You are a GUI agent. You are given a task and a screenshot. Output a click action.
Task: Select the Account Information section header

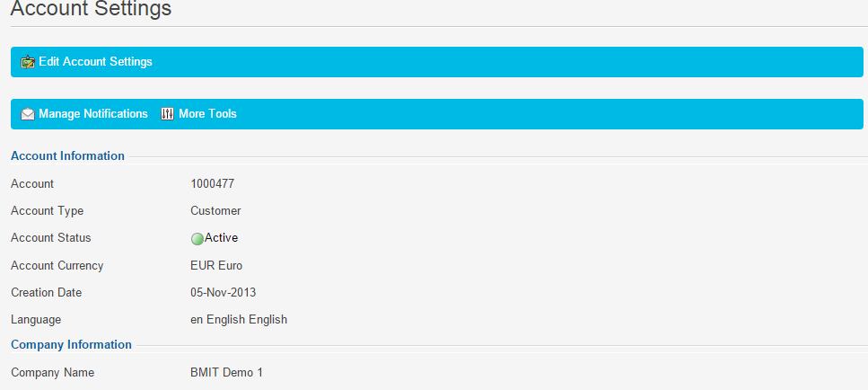point(67,155)
